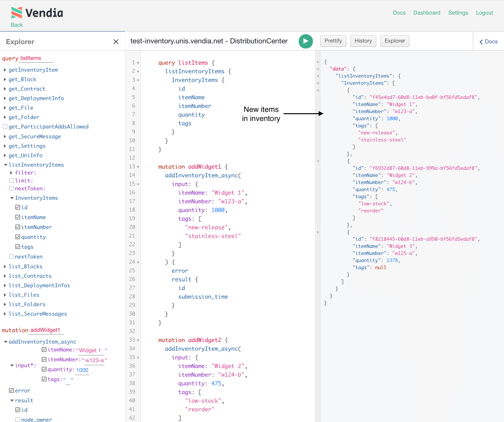Collapse addInventoryItem_async node
The height and width of the screenshot is (422, 504).
[5, 342]
